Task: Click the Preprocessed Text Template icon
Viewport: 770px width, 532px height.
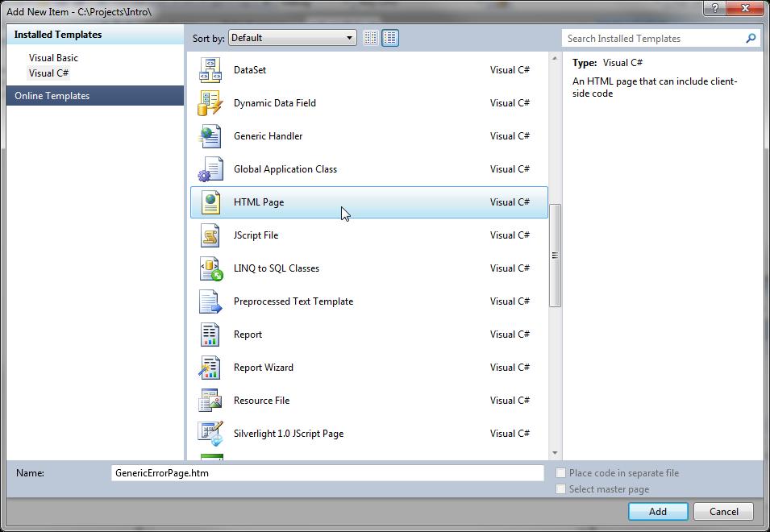Action: coord(210,301)
